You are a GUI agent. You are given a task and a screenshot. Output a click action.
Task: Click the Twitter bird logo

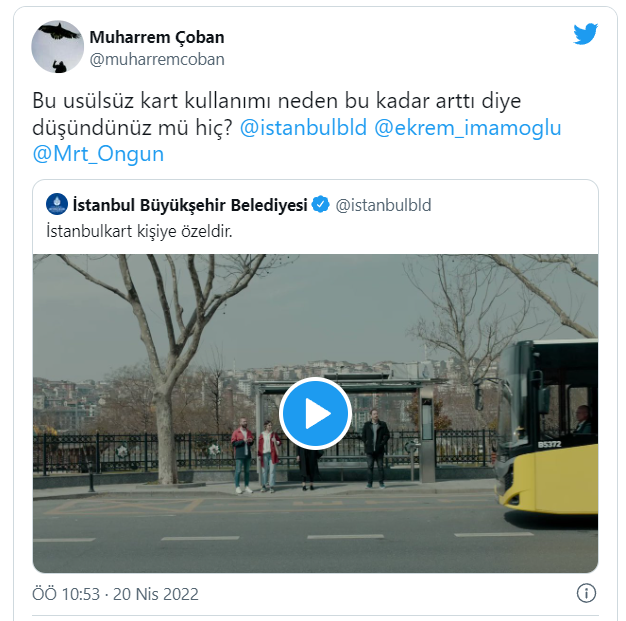585,34
